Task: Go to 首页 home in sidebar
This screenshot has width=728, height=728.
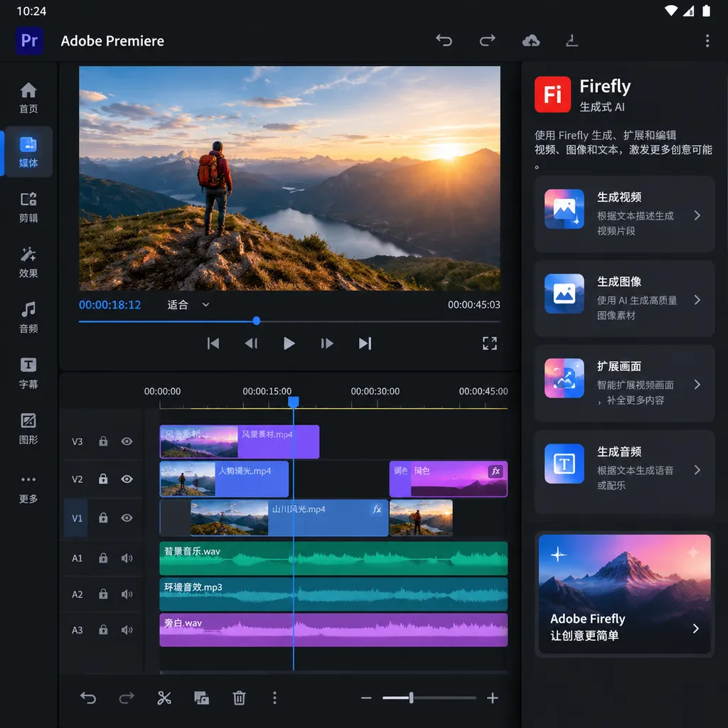Action: 28,98
